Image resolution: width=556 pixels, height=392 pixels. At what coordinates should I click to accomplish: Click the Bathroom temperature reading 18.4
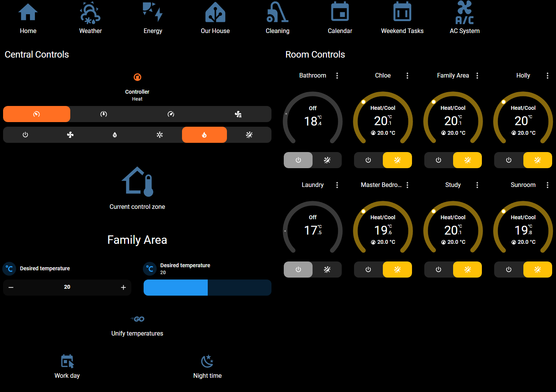coord(313,121)
